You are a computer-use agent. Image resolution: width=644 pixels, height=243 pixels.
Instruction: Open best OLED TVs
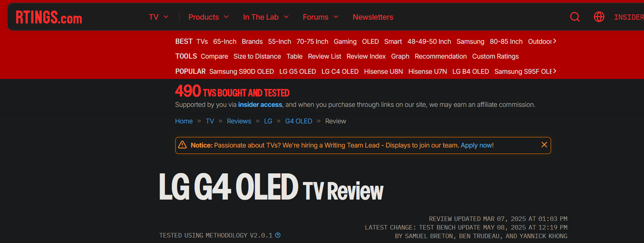(x=370, y=41)
